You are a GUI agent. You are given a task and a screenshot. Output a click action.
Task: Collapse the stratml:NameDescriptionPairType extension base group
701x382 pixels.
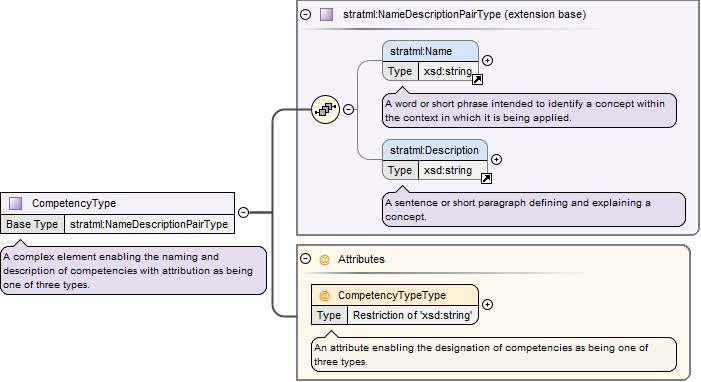click(x=305, y=14)
